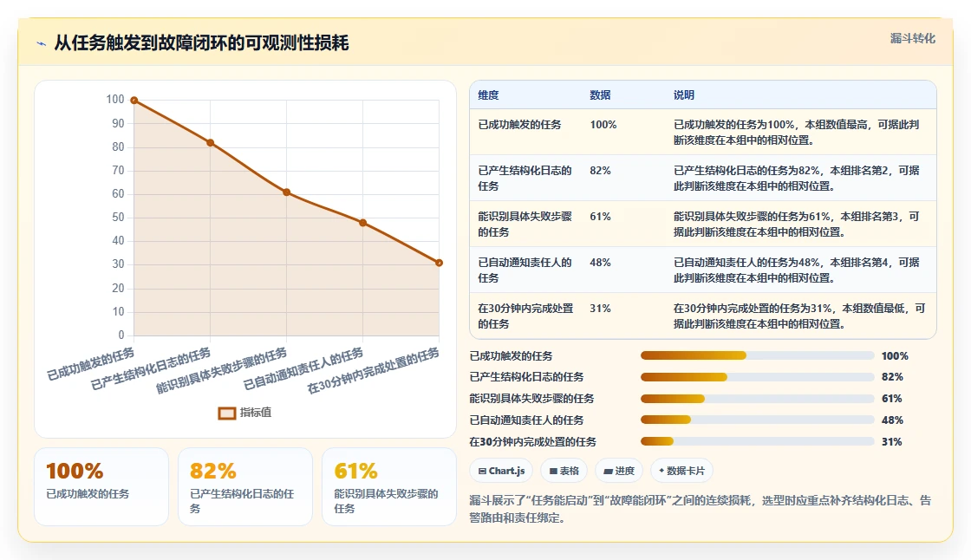Open the 100% data card
The height and width of the screenshot is (560, 971).
click(x=101, y=487)
